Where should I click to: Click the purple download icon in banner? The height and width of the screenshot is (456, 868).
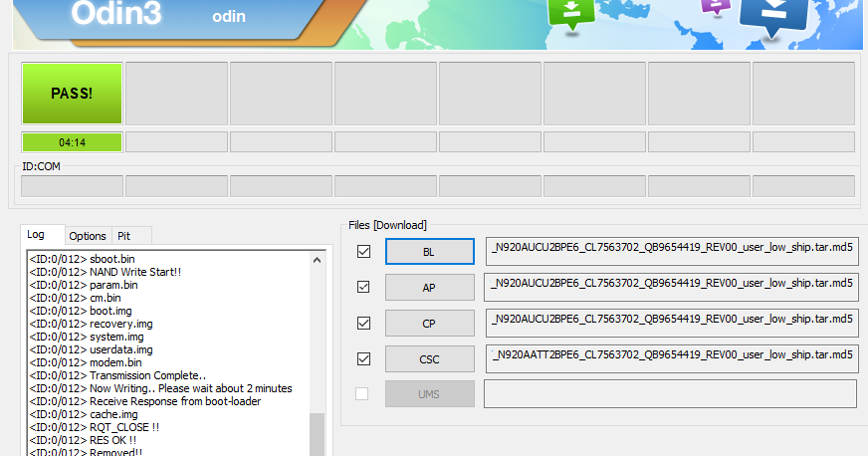pos(716,7)
